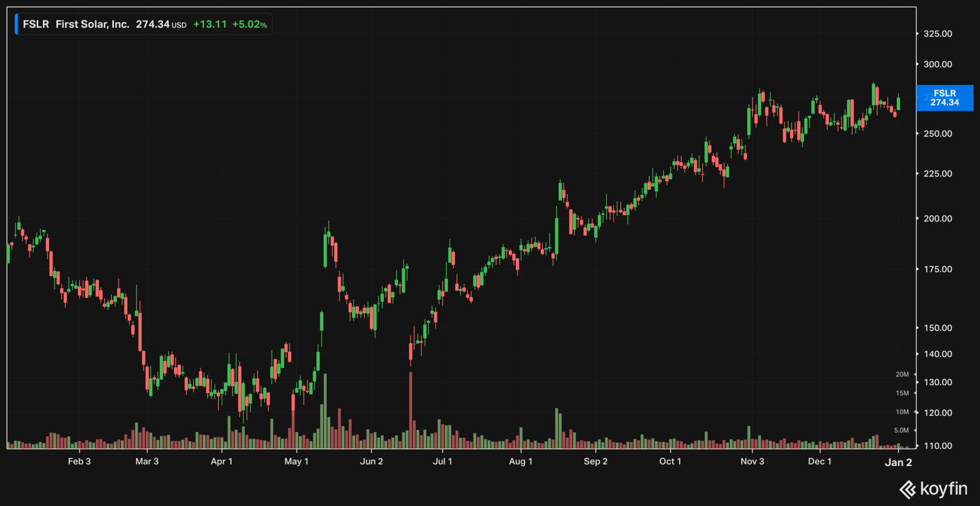Click the +5.02% percent change value

[250, 24]
